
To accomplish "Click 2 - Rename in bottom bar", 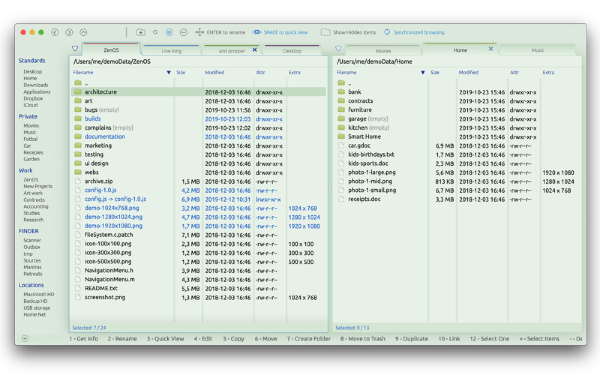I will (122, 339).
